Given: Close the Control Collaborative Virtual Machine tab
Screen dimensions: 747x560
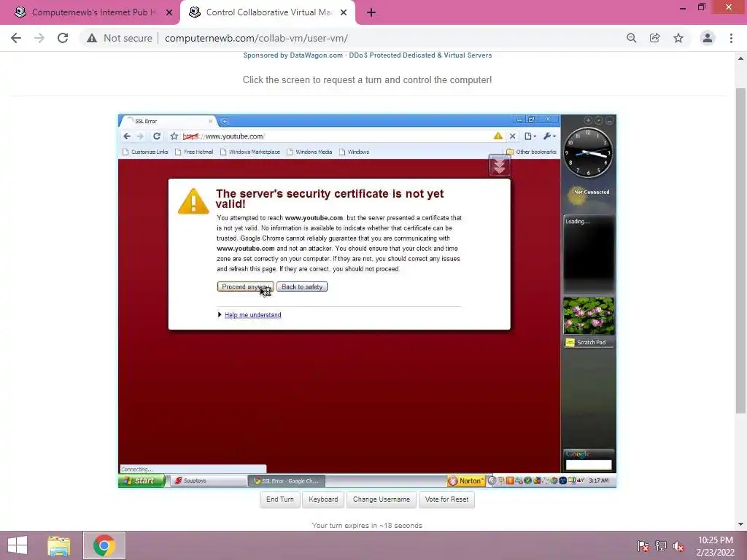Looking at the screenshot, I should [x=344, y=13].
